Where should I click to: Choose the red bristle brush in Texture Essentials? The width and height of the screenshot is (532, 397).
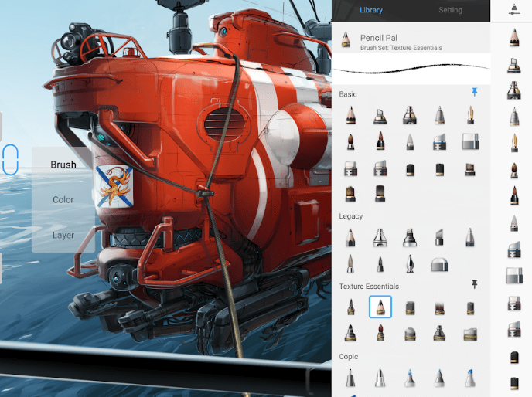pyautogui.click(x=440, y=308)
